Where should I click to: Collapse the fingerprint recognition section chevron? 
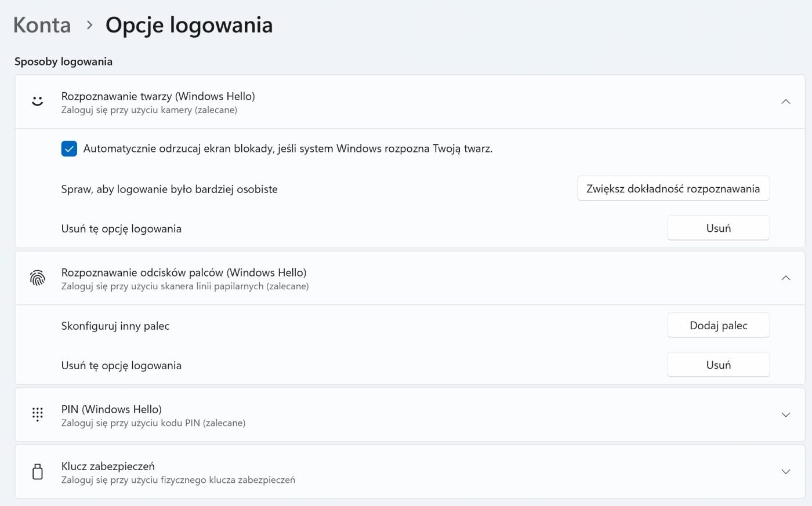pos(786,278)
